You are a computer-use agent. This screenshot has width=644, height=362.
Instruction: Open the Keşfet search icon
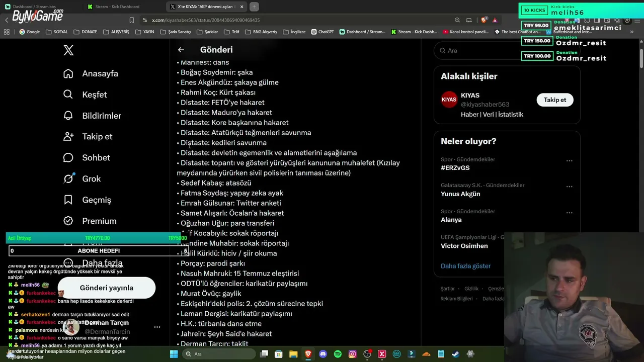tap(68, 95)
